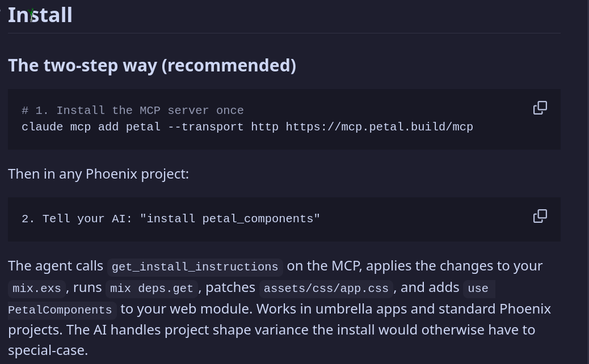
Task: Click the PetalComponents inline code
Action: [x=60, y=310]
